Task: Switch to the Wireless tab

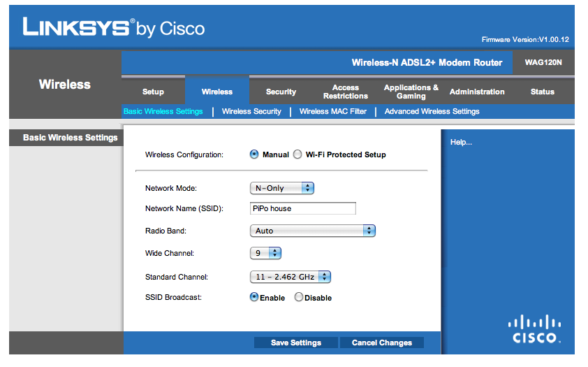Action: (217, 92)
